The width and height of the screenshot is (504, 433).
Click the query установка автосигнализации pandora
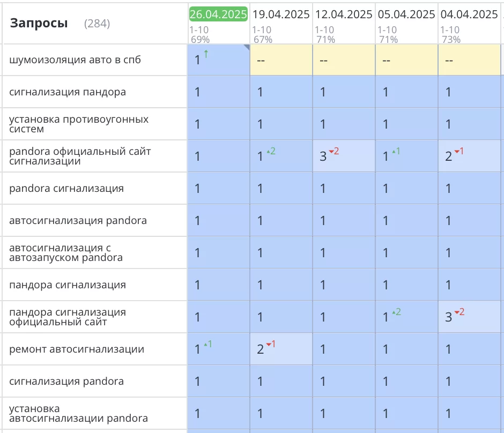pos(78,413)
